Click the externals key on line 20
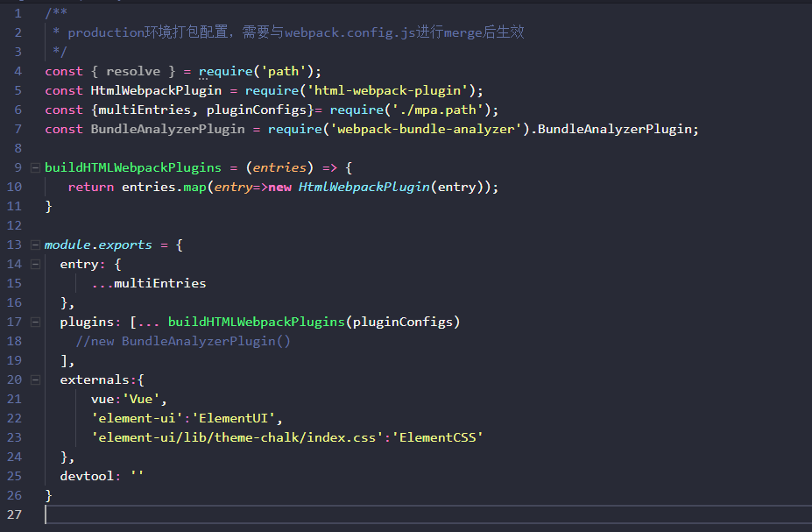Viewport: 812px width, 532px height. click(x=95, y=380)
